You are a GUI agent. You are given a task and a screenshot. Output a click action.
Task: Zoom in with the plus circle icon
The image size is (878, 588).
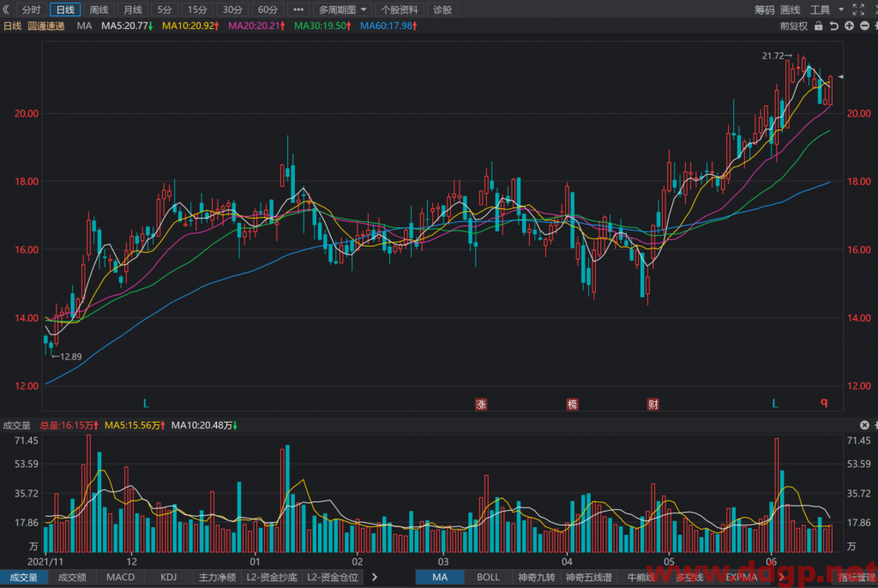850,26
